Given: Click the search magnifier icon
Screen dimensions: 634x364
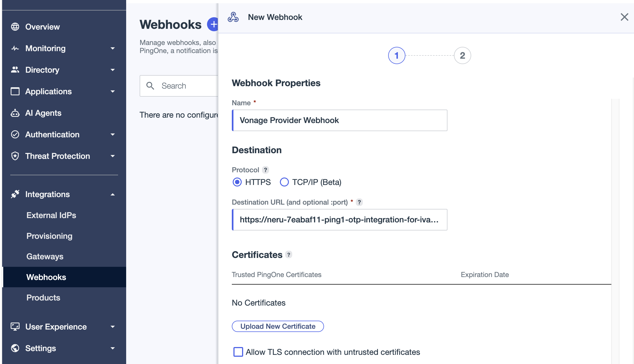Looking at the screenshot, I should [x=150, y=86].
